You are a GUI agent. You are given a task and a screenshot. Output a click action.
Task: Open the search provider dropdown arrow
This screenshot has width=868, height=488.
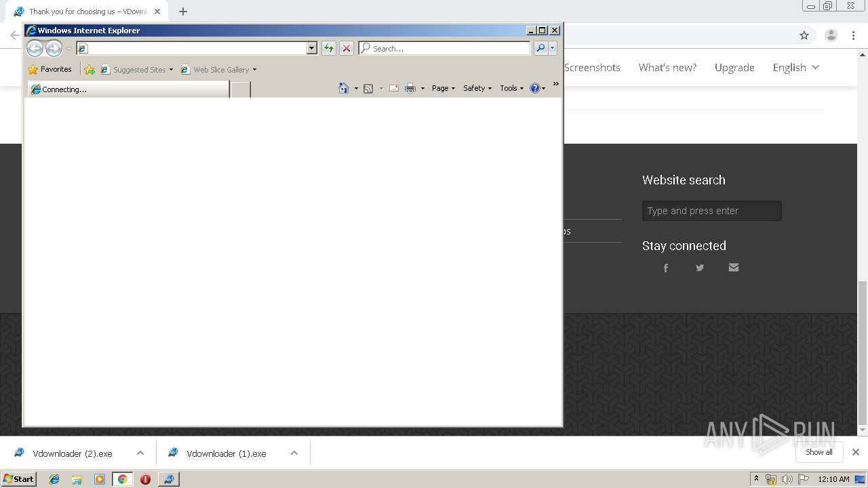click(x=553, y=48)
